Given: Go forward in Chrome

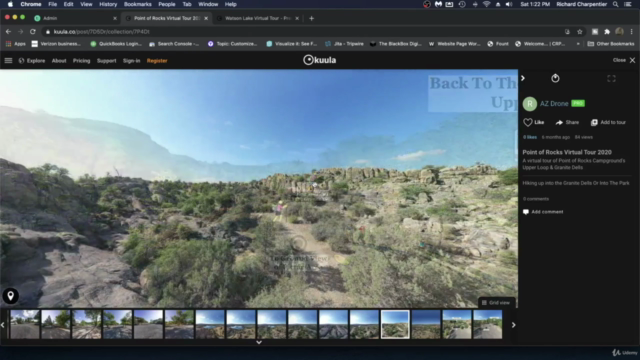Looking at the screenshot, I should pos(20,31).
